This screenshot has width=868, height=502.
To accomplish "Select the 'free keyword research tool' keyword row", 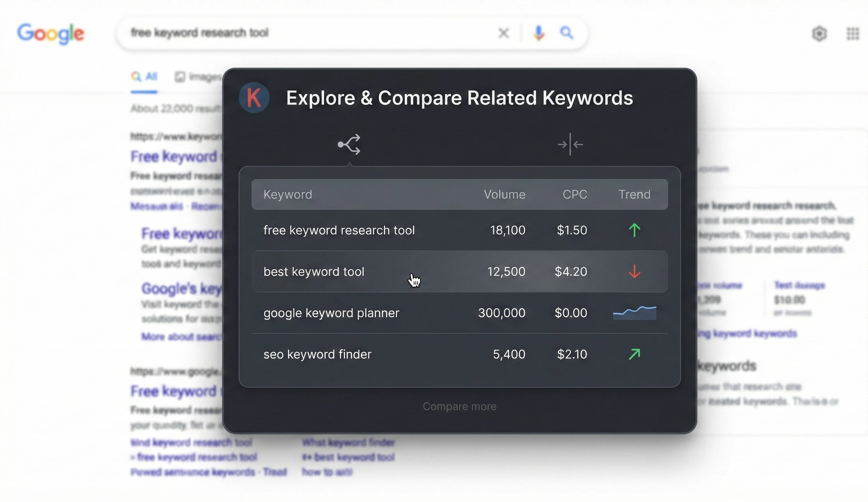I will click(x=459, y=230).
